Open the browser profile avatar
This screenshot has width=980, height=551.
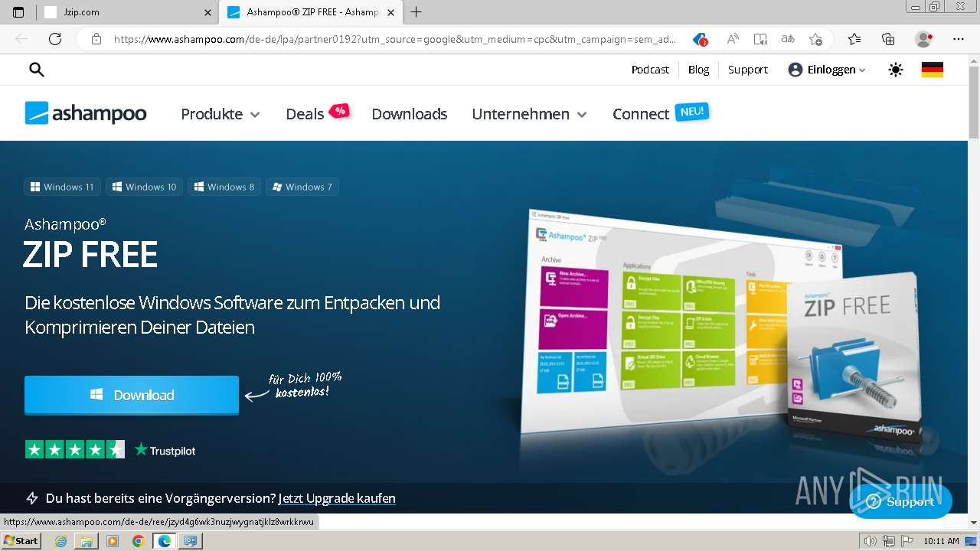point(924,39)
